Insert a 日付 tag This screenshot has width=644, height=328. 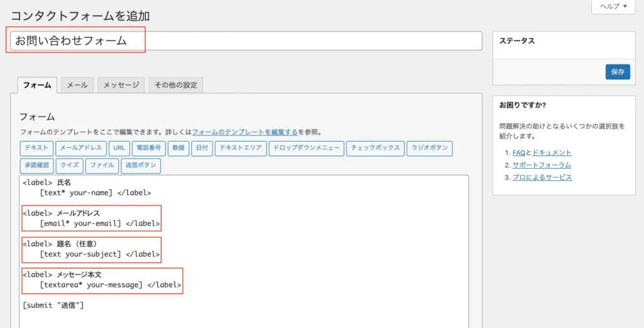tap(202, 149)
